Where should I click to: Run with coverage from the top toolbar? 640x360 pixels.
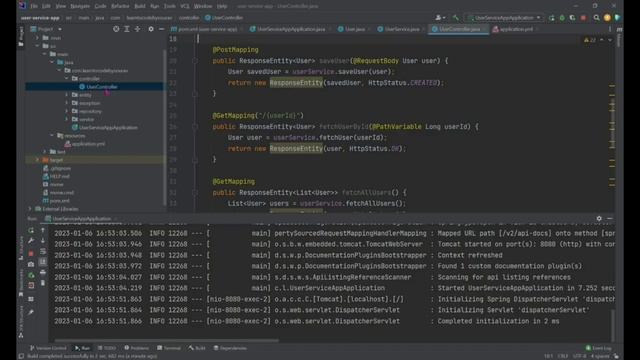pos(572,18)
